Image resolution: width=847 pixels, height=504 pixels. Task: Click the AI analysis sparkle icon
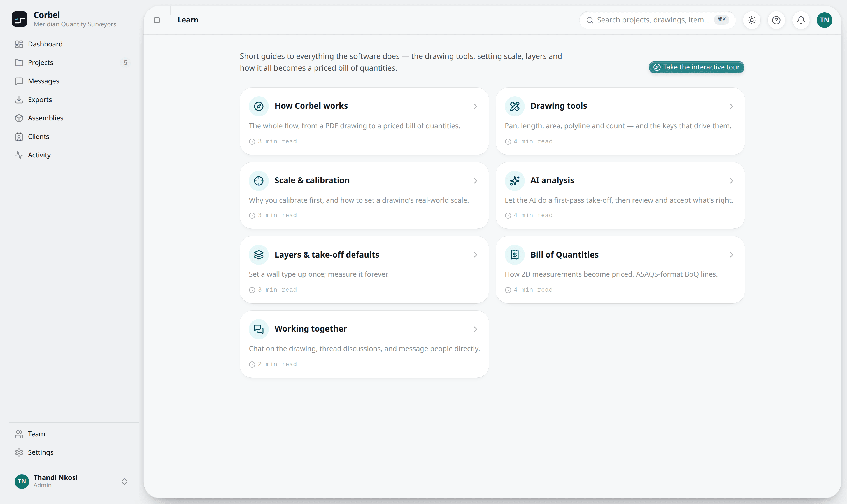(x=514, y=181)
